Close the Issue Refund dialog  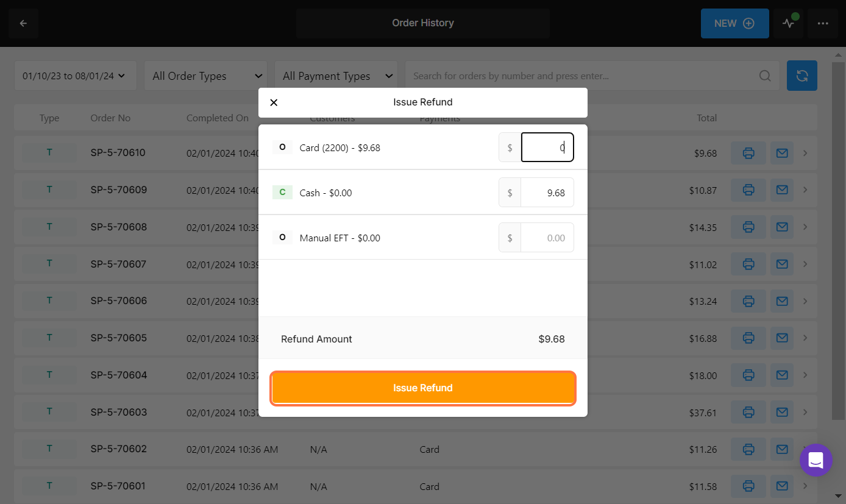coord(274,102)
